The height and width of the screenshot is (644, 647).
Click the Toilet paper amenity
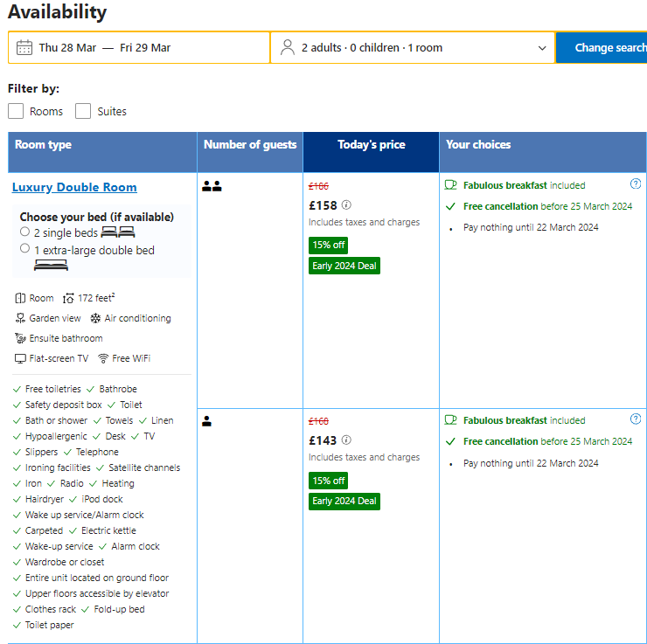pyautogui.click(x=49, y=625)
